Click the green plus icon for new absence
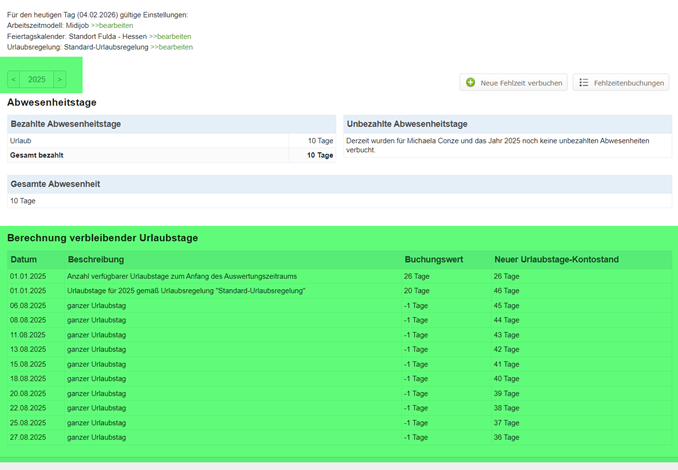This screenshot has height=470, width=678. point(471,83)
